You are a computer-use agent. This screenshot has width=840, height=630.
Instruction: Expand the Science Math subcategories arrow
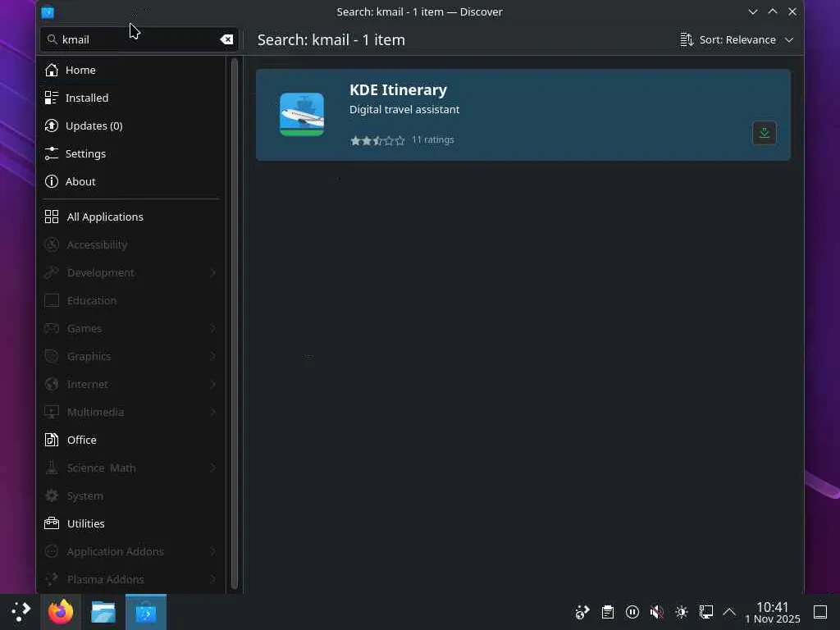pos(213,468)
